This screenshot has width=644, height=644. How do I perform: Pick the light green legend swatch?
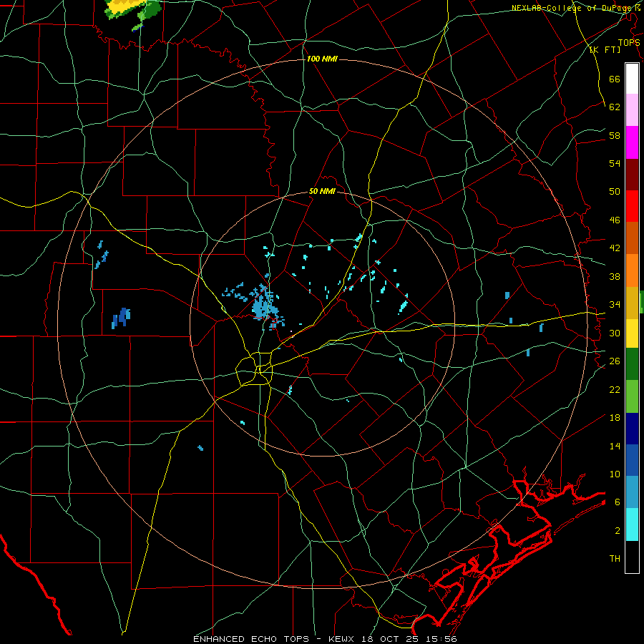click(632, 396)
